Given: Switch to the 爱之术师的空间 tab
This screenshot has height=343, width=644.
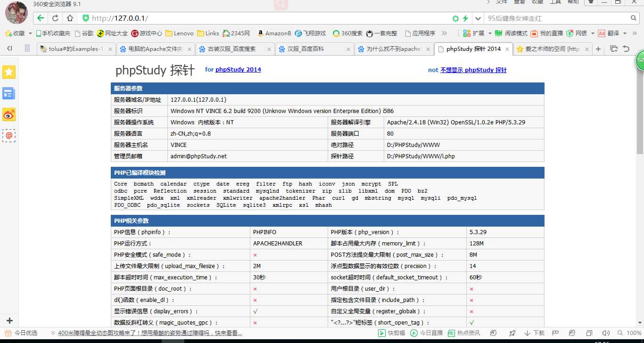Looking at the screenshot, I should [x=552, y=49].
